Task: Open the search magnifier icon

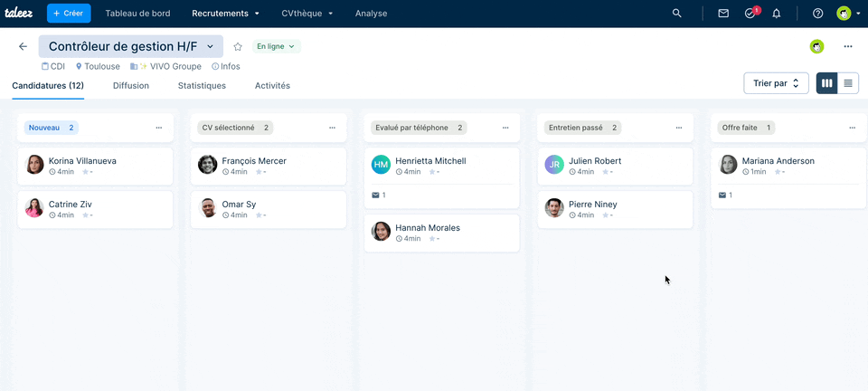Action: pos(676,14)
